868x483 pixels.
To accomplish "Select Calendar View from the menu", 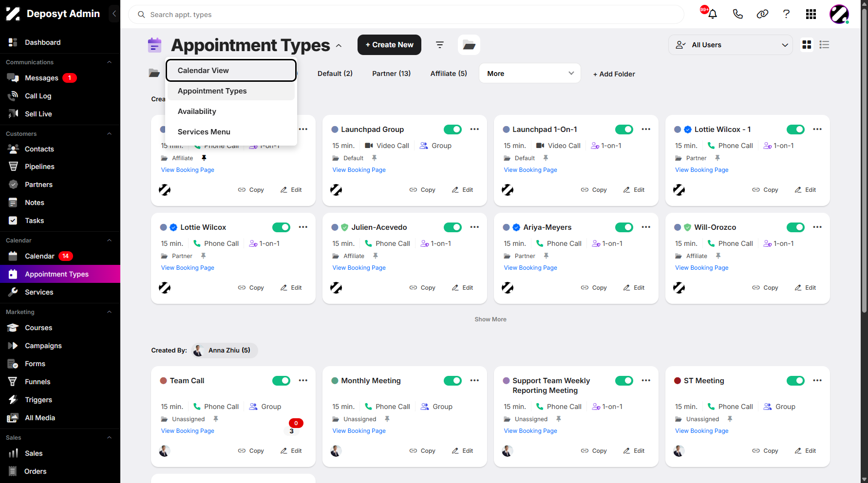I will [x=231, y=71].
